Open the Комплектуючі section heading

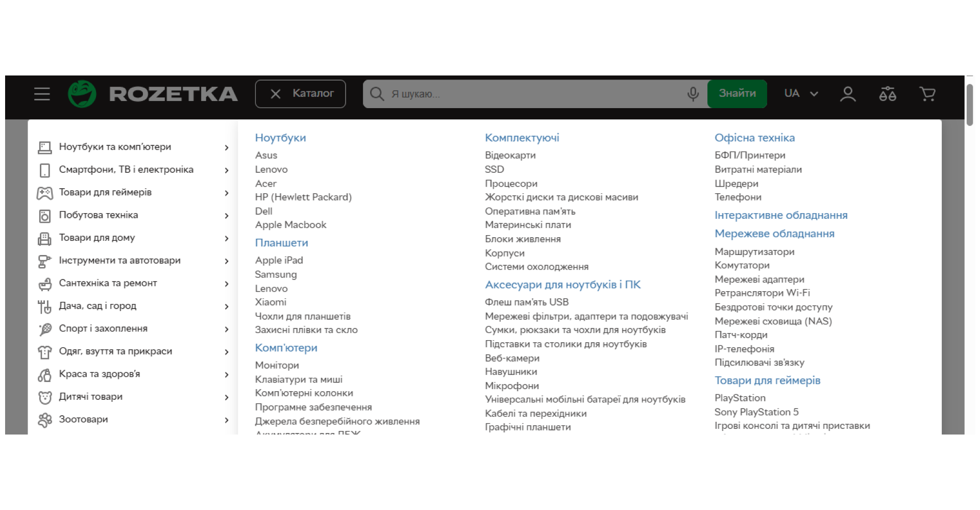tap(522, 138)
